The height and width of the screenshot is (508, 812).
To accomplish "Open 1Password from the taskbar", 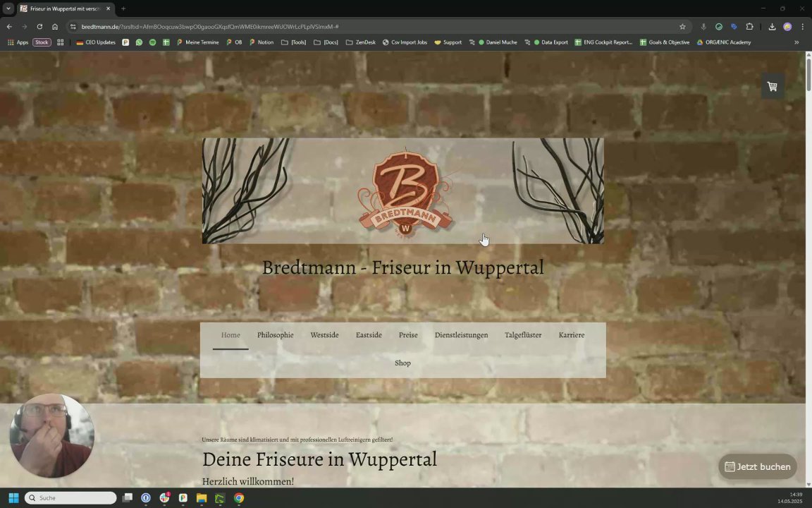I will point(145,497).
